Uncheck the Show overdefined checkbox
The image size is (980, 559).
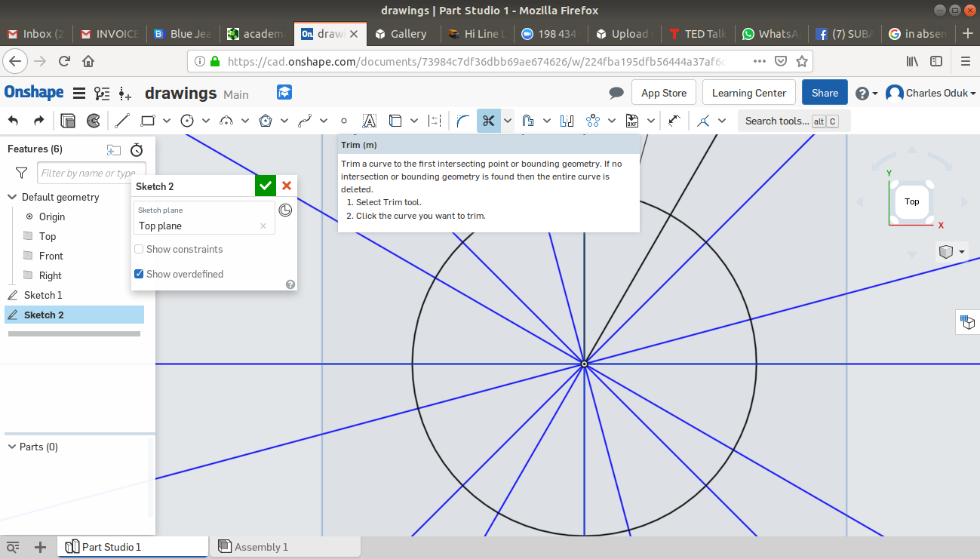[139, 274]
